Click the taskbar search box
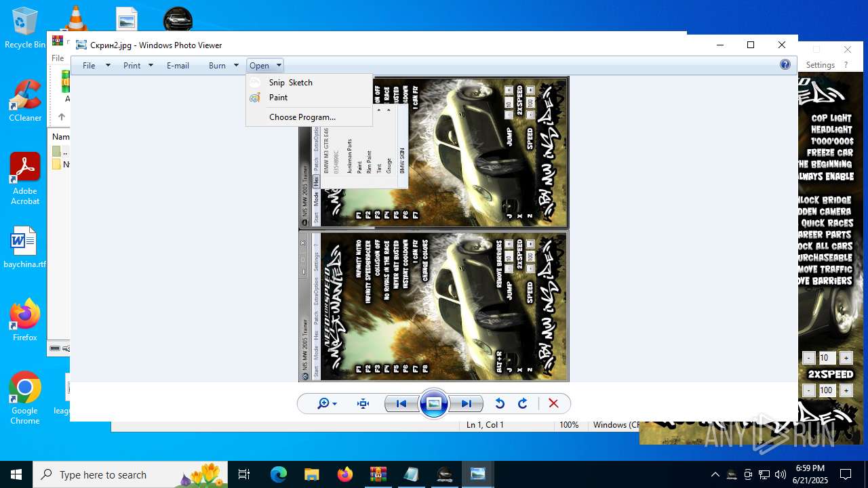The width and height of the screenshot is (868, 488). [x=130, y=474]
